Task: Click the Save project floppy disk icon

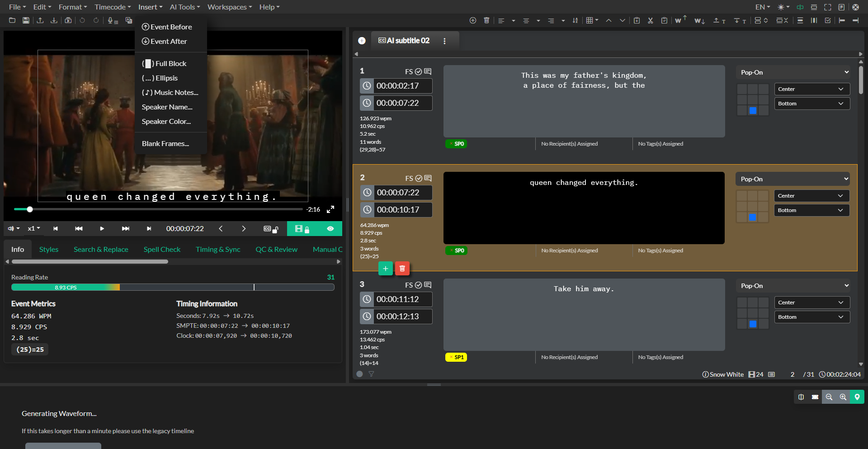Action: [x=26, y=20]
